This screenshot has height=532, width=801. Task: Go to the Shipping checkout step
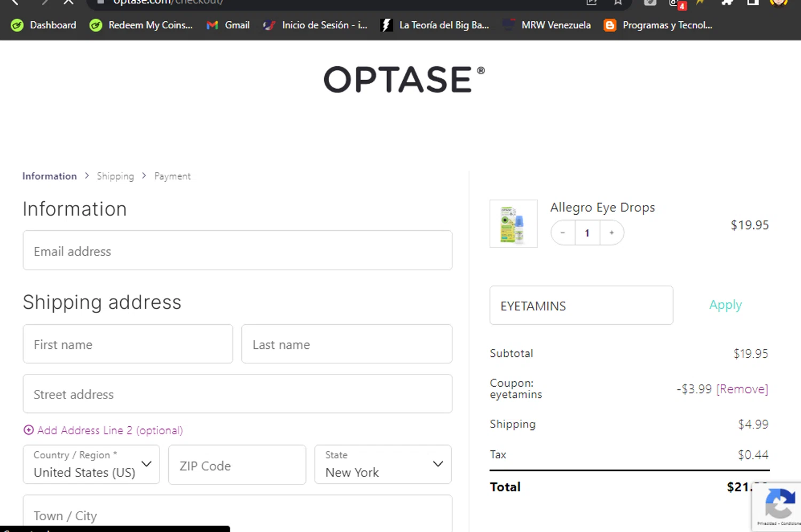pyautogui.click(x=115, y=176)
